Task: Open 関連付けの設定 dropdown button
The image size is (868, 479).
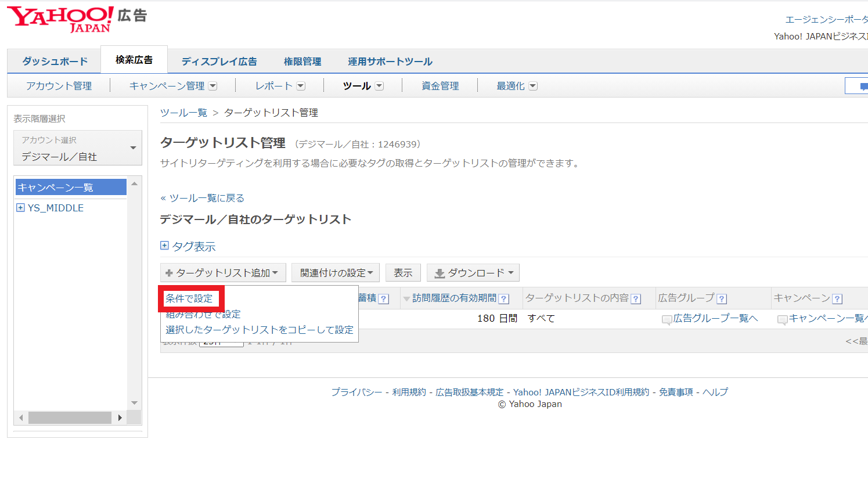Action: 336,273
